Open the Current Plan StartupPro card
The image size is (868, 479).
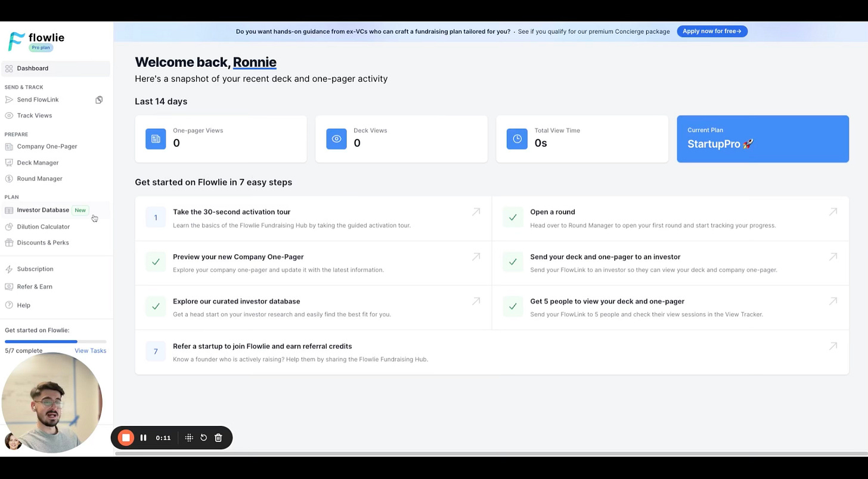(762, 139)
